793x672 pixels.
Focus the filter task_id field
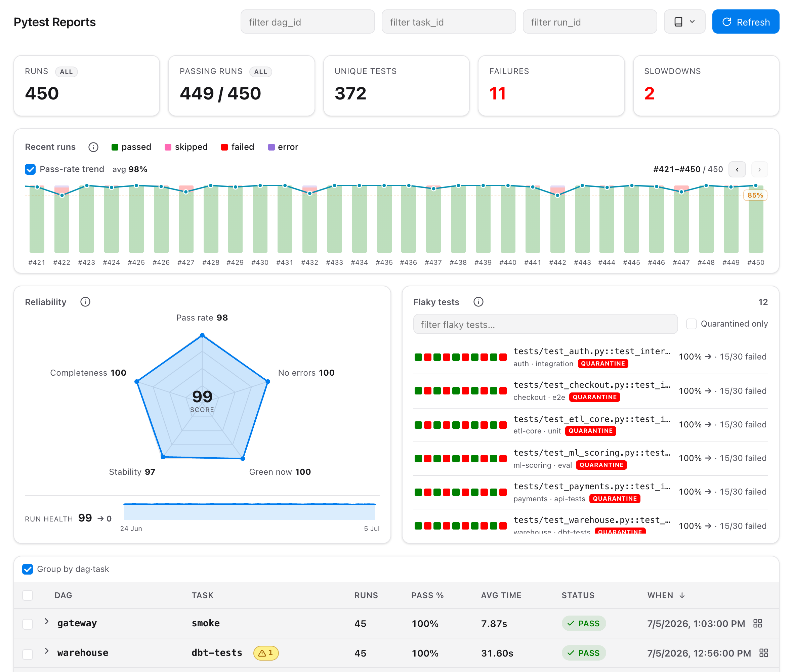[449, 22]
